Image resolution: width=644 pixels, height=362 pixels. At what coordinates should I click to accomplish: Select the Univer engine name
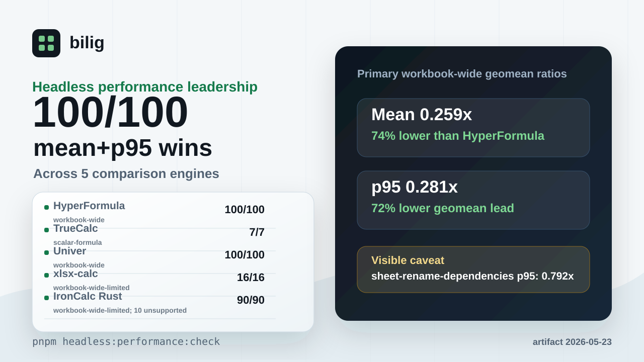click(x=70, y=251)
